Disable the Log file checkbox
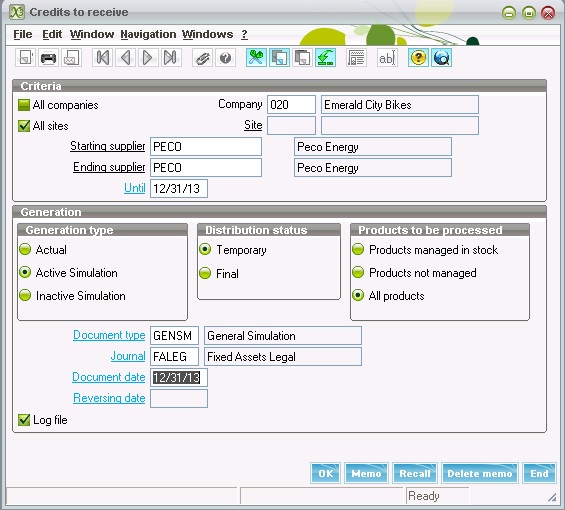This screenshot has width=565, height=510. pyautogui.click(x=24, y=420)
